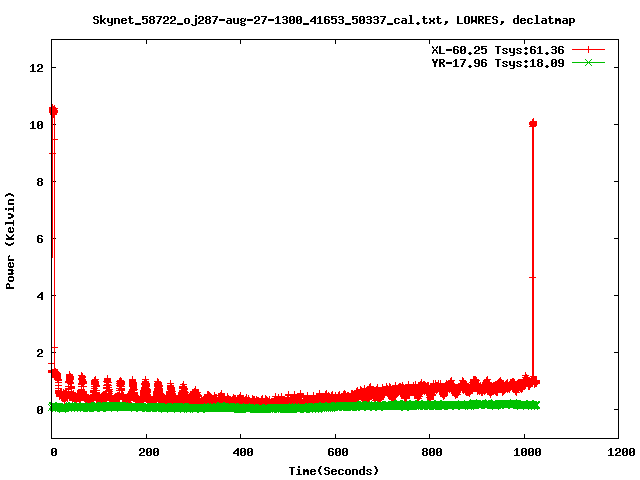640x480 pixels.
Task: Click the x-axis tick label 1000
Action: click(527, 452)
